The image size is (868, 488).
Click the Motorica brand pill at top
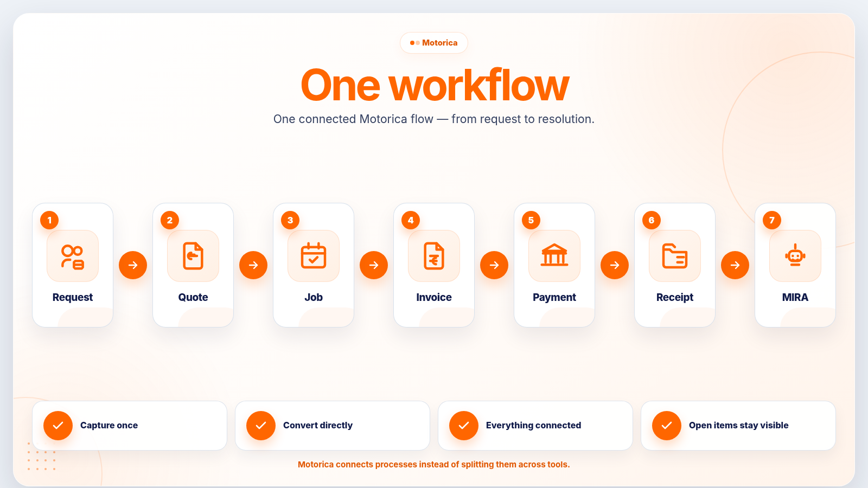434,43
